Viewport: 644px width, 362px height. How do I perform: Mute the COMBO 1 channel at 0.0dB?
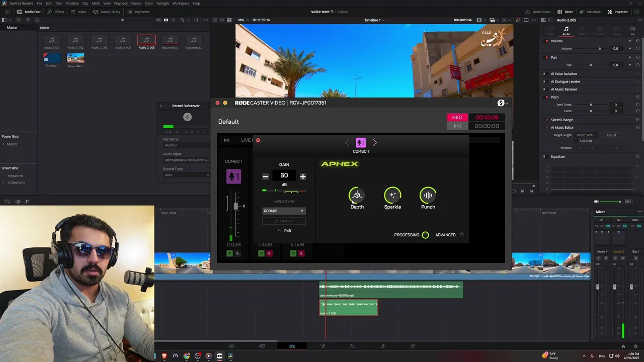click(x=238, y=253)
